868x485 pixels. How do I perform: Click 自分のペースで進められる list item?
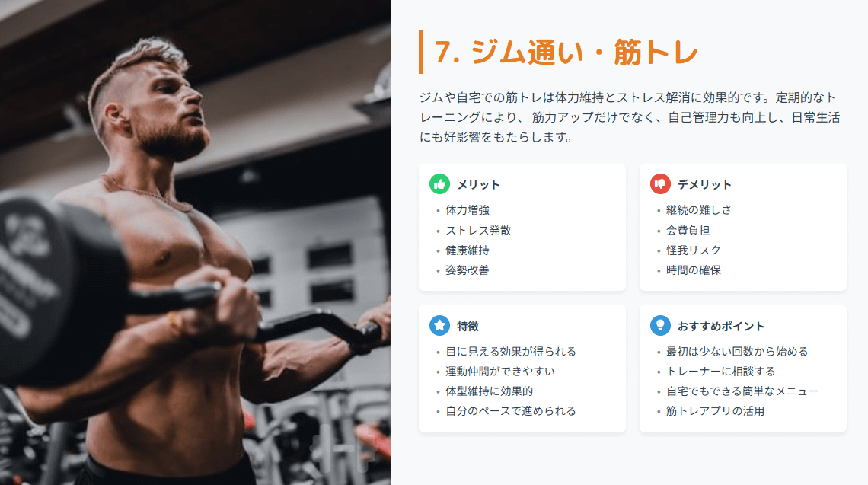(510, 411)
